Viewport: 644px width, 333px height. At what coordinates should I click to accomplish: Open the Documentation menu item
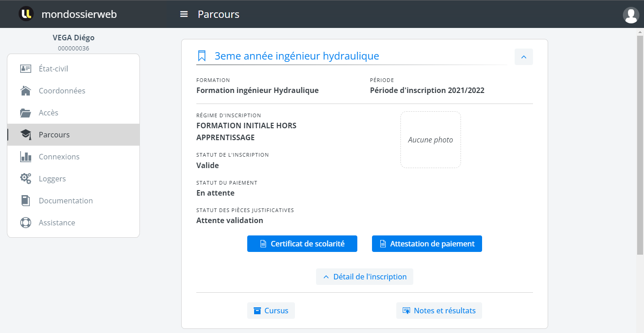[x=66, y=201]
